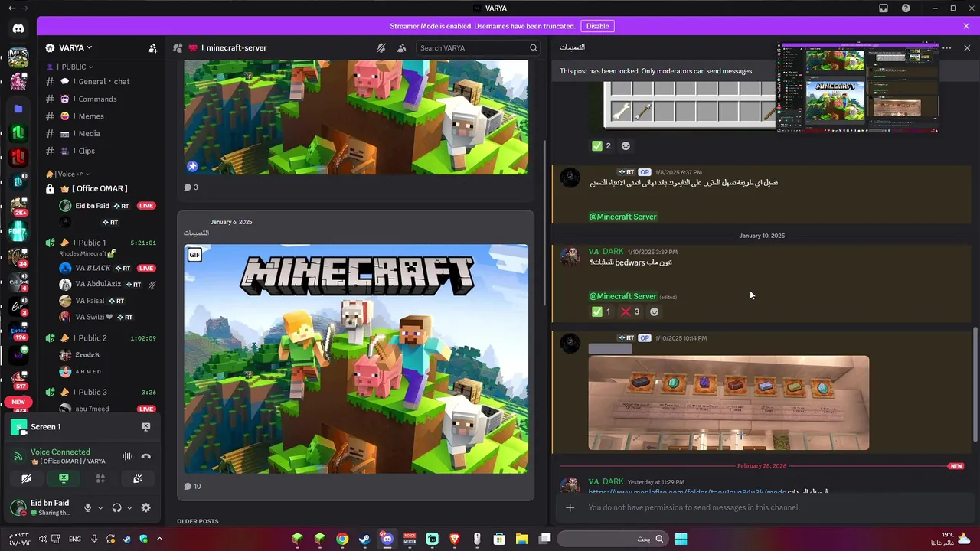Open the item frames screenshot attachment

728,403
